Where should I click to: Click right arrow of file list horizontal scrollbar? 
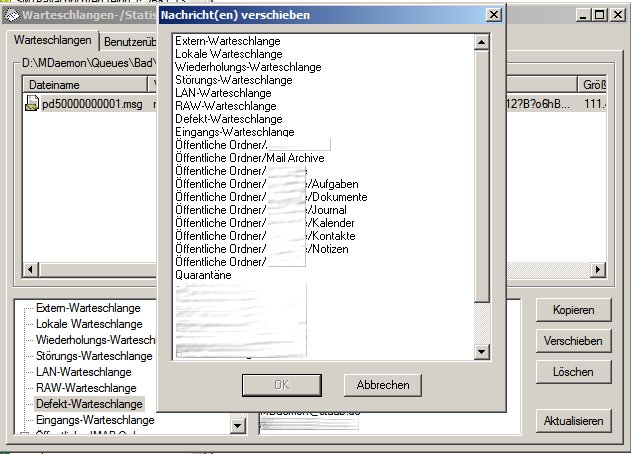(x=599, y=271)
